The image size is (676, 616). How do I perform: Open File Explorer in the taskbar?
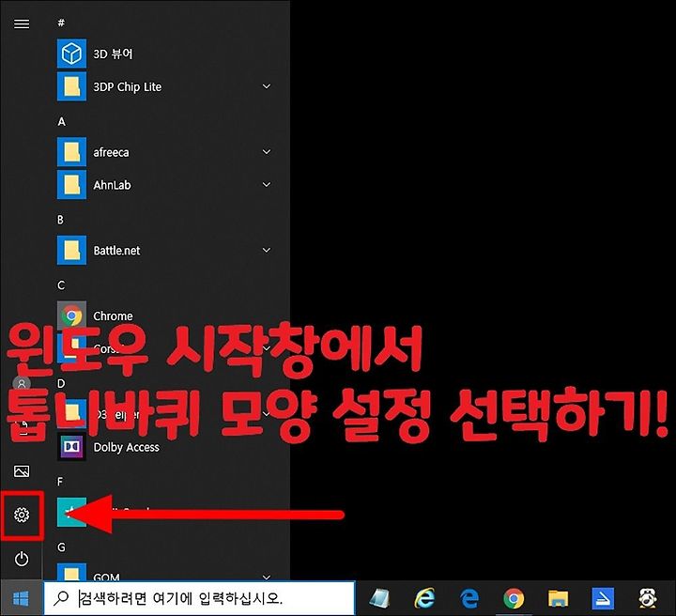tap(558, 598)
